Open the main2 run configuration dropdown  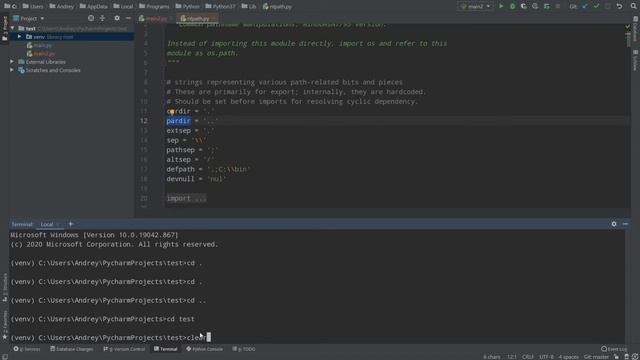[x=475, y=6]
